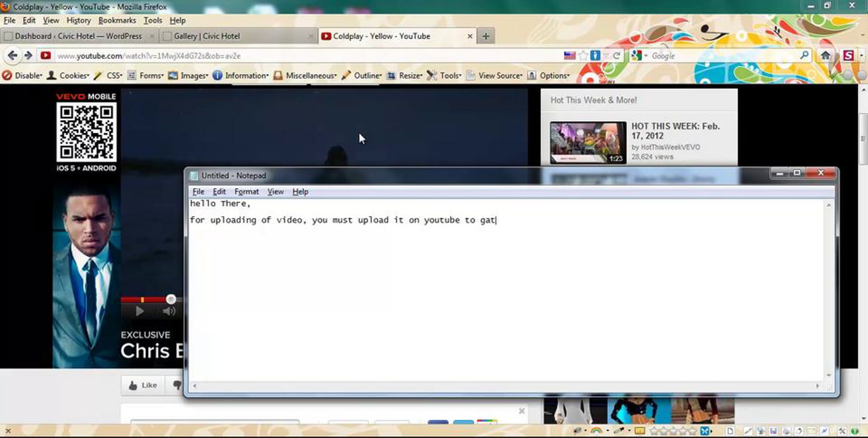
Task: Click the blue info icon in address bar
Action: pos(595,55)
